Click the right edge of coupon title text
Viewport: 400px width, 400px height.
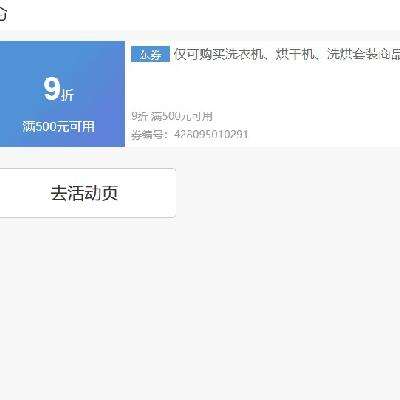[x=395, y=54]
